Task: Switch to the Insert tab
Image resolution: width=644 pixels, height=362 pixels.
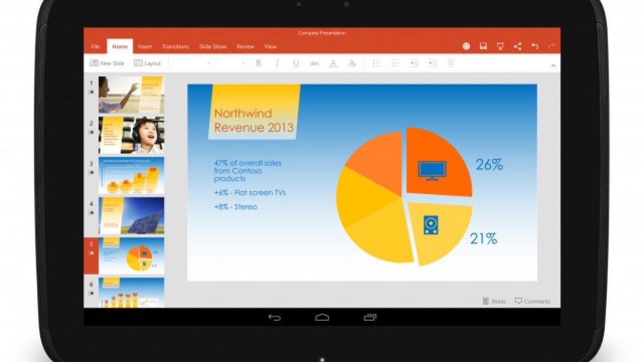Action: [145, 47]
